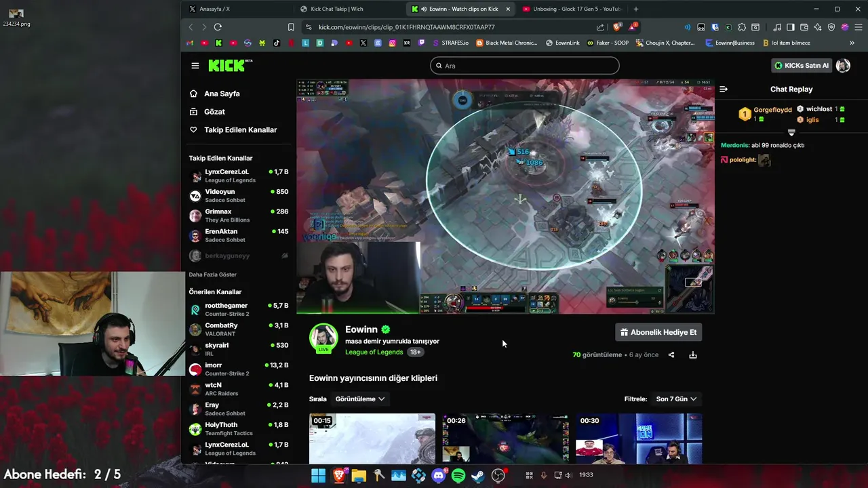Collapse Chat Replay panel arrow icon
Screen dimensions: 868x488
724,89
